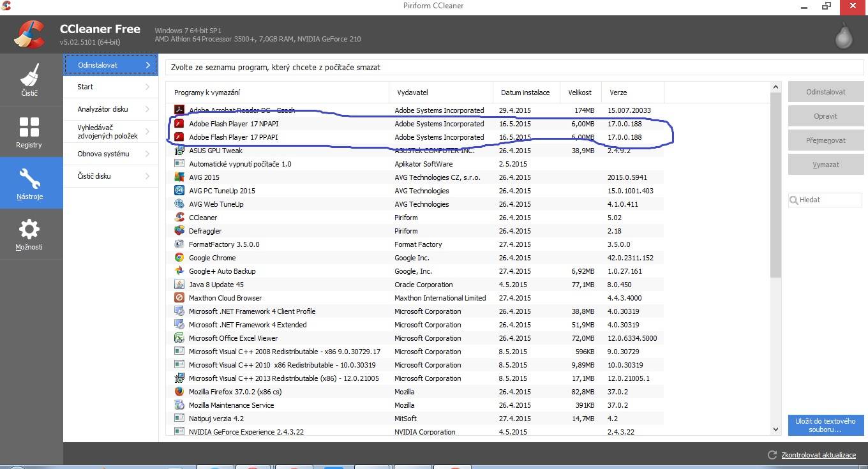
Task: Select Adobe Acrobat Reader DC row icon
Action: coord(179,110)
